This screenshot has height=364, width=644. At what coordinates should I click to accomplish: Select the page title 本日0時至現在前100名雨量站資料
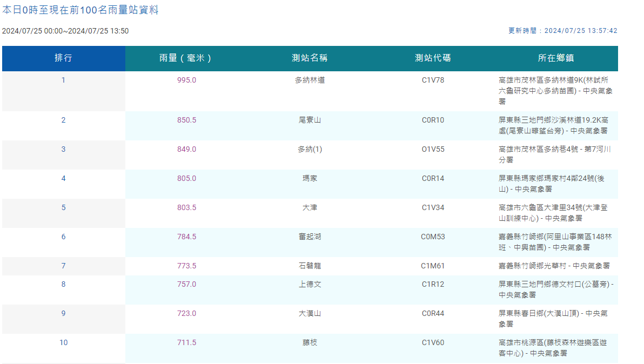click(x=81, y=10)
